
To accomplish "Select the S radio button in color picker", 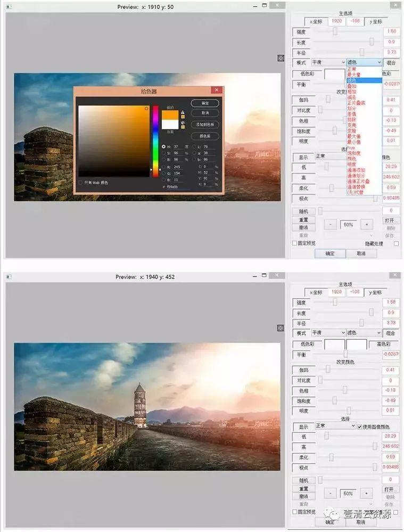I will coord(163,153).
